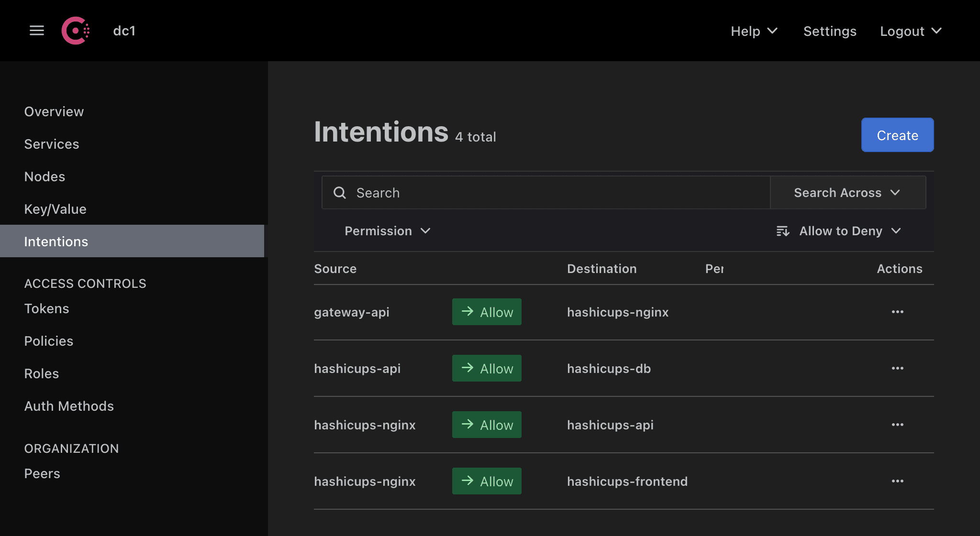The height and width of the screenshot is (536, 980).
Task: Open actions menu for hashicups-api intention
Action: (898, 368)
